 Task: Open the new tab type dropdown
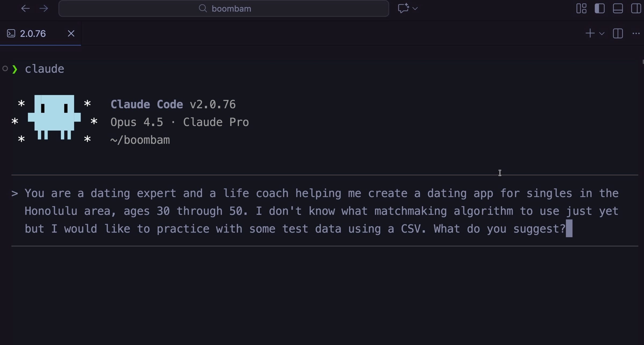coord(602,33)
